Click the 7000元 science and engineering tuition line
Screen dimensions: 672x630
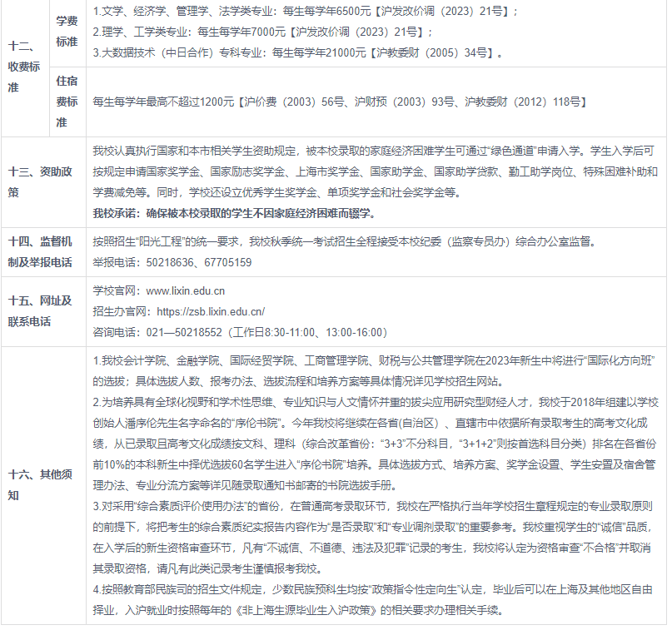tap(262, 32)
